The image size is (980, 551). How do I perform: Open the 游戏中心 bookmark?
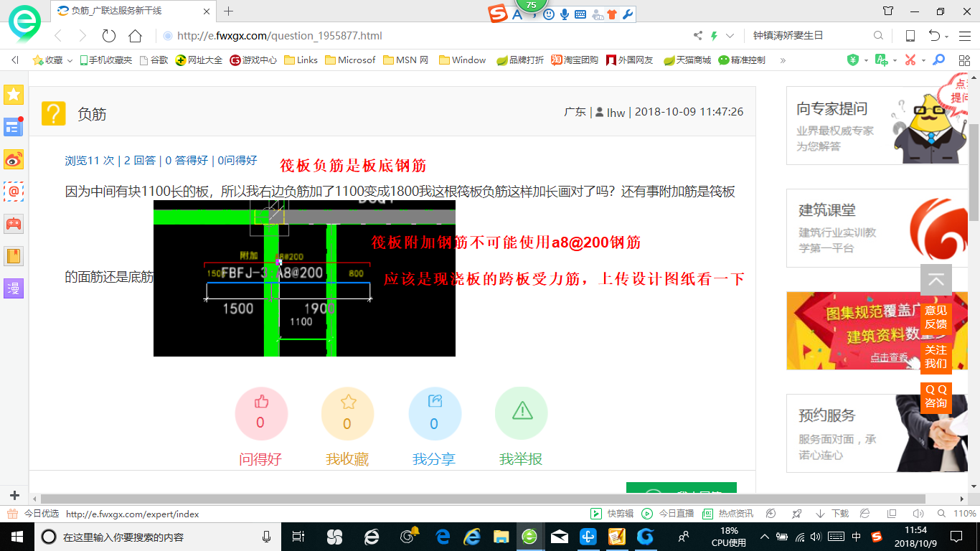(x=253, y=60)
